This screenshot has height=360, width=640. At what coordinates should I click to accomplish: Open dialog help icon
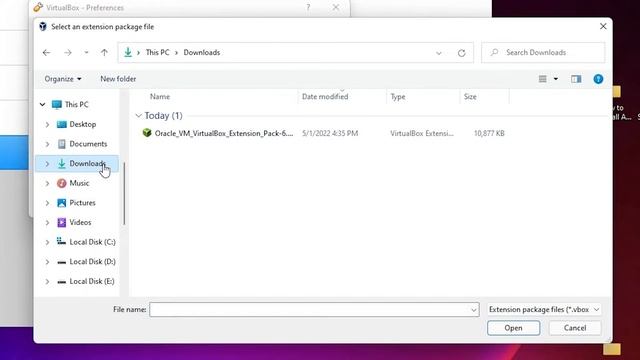point(598,79)
